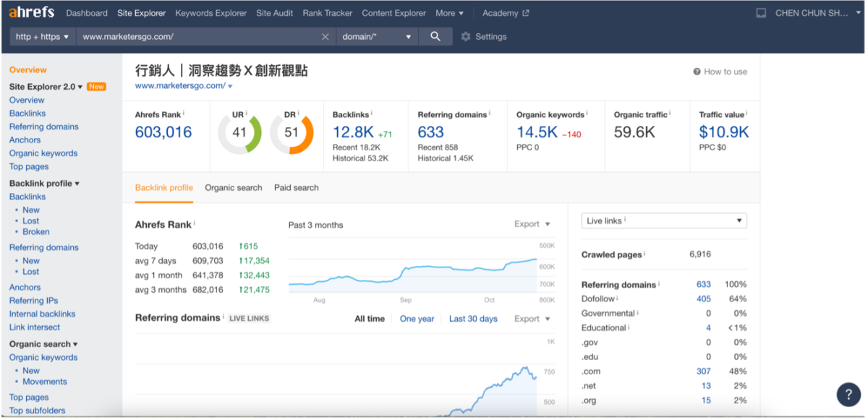The width and height of the screenshot is (868, 420).
Task: Click the ahrefs logo
Action: tap(33, 12)
